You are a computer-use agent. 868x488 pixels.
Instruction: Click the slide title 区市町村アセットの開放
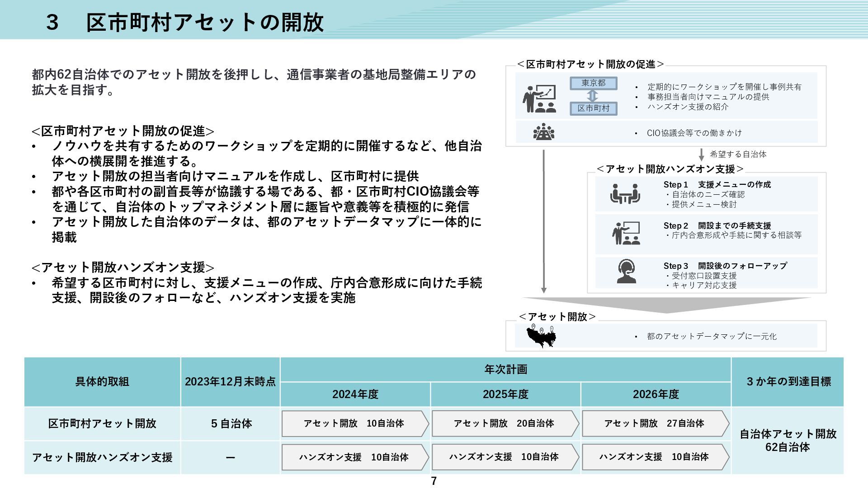point(204,22)
